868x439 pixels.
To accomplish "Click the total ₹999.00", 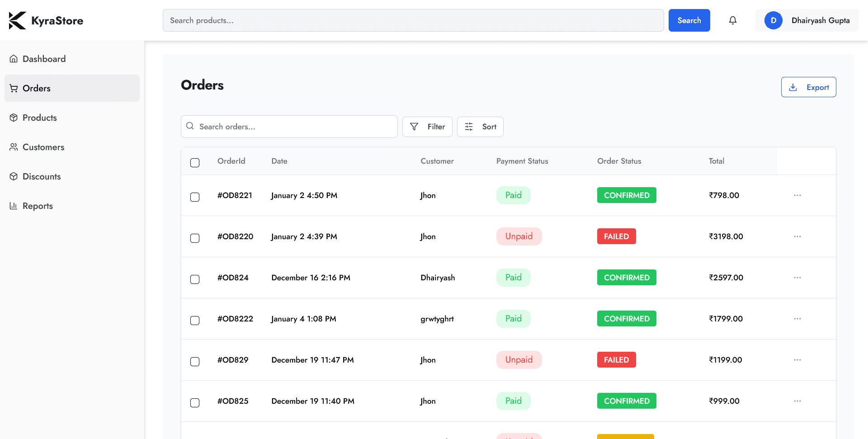I will click(x=724, y=401).
